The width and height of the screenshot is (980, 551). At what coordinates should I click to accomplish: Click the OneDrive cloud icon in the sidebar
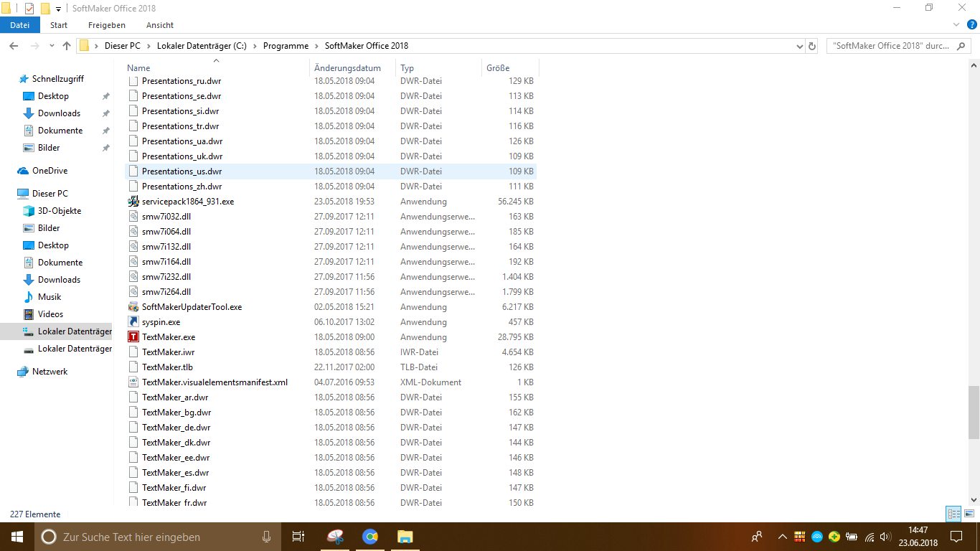tap(23, 171)
